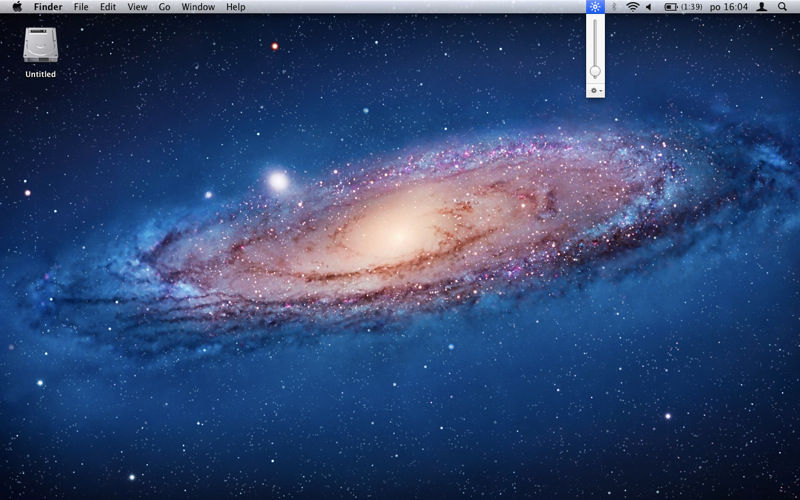Open the Edit menu
Viewport: 800px width, 500px height.
(108, 7)
